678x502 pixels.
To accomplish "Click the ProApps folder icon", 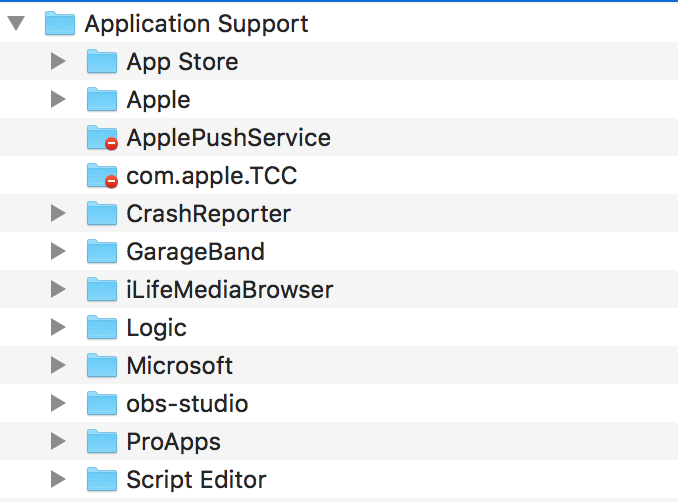I will [102, 441].
